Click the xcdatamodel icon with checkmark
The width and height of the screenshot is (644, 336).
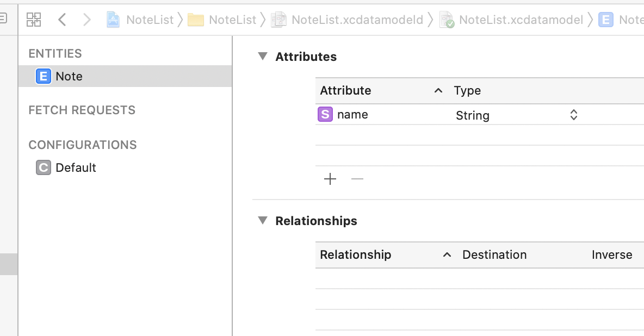tap(447, 20)
